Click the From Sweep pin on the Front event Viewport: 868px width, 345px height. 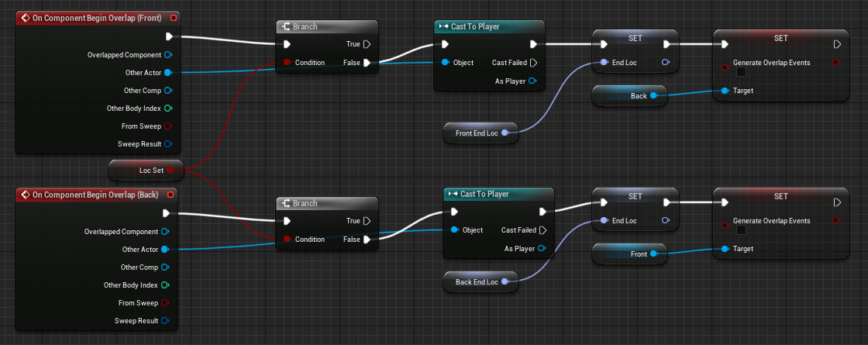(168, 126)
